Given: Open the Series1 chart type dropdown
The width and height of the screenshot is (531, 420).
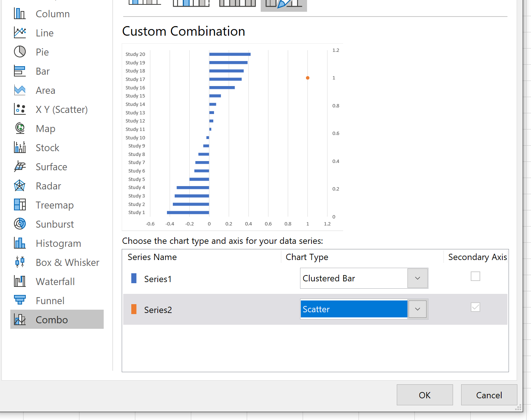Looking at the screenshot, I should [x=417, y=278].
